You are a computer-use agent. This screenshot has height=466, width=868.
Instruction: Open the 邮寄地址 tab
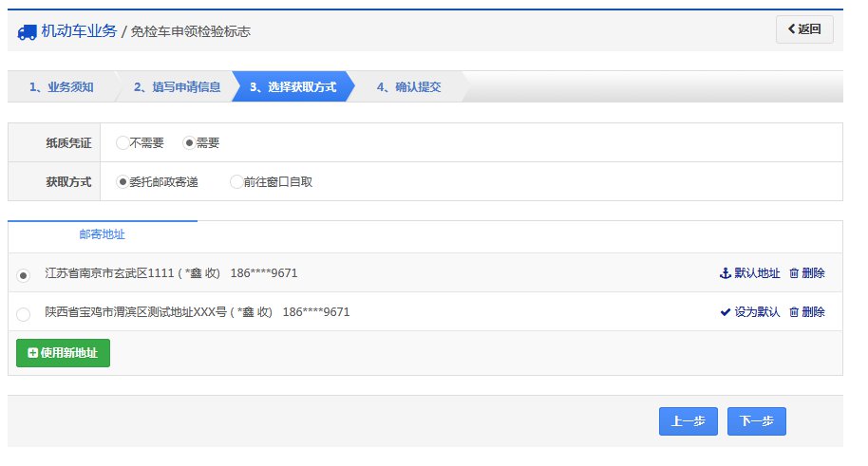click(x=103, y=235)
